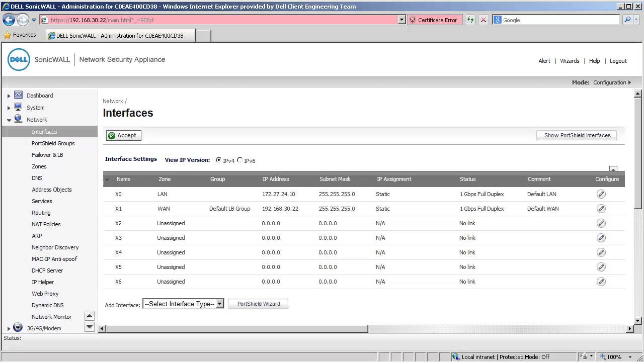644x362 pixels.
Task: Open the DHCP Server menu item
Action: point(47,270)
